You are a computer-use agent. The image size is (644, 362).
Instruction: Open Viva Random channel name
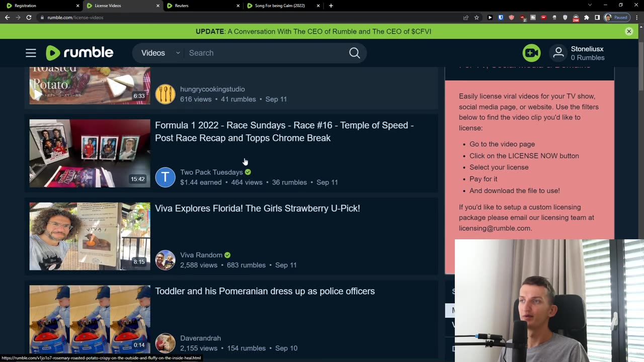pos(201,255)
